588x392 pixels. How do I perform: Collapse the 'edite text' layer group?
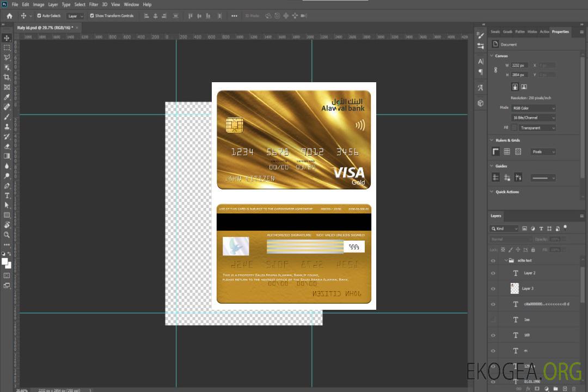(505, 260)
